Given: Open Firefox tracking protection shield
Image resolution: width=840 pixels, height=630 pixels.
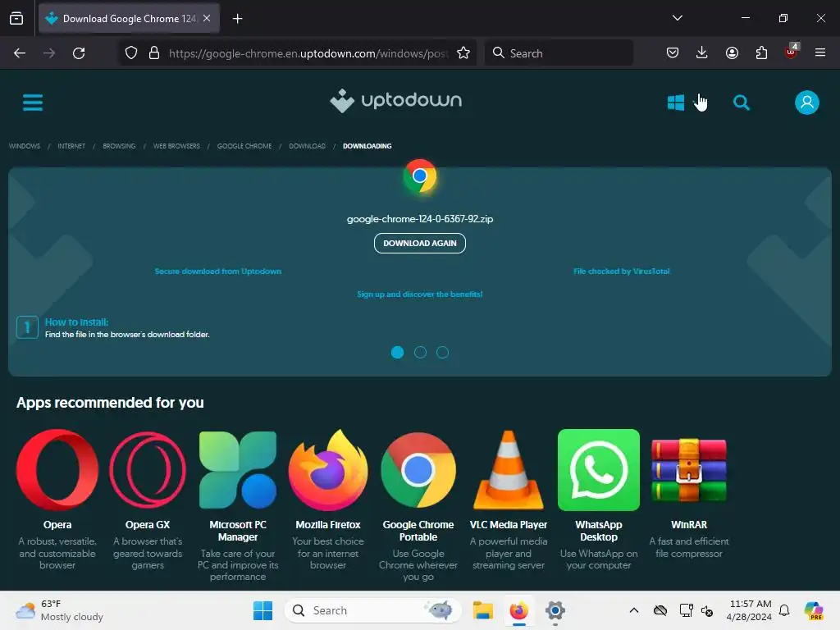Looking at the screenshot, I should (x=131, y=53).
